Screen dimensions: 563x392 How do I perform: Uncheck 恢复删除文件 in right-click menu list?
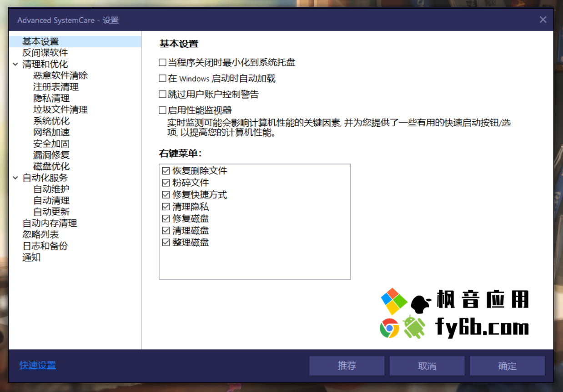pos(166,171)
